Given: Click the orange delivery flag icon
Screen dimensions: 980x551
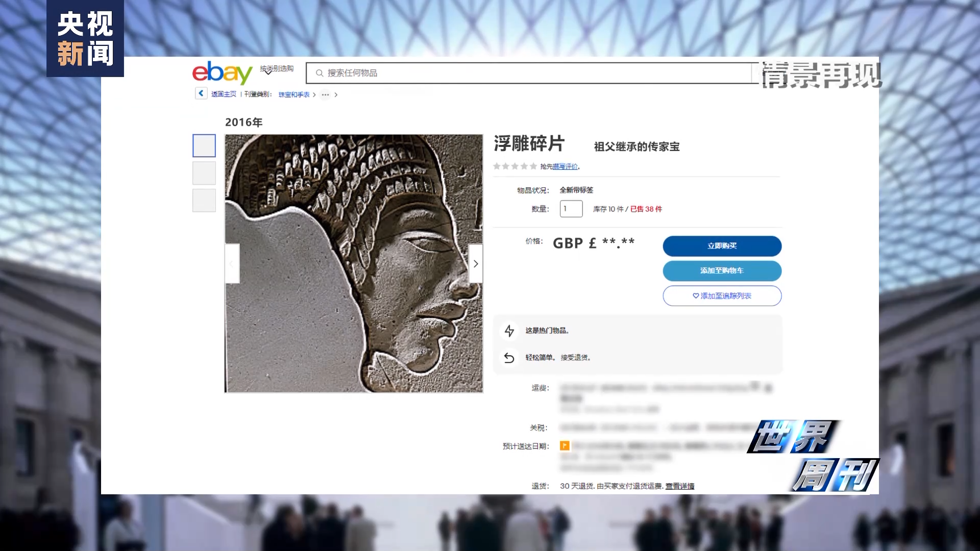Looking at the screenshot, I should pos(565,446).
